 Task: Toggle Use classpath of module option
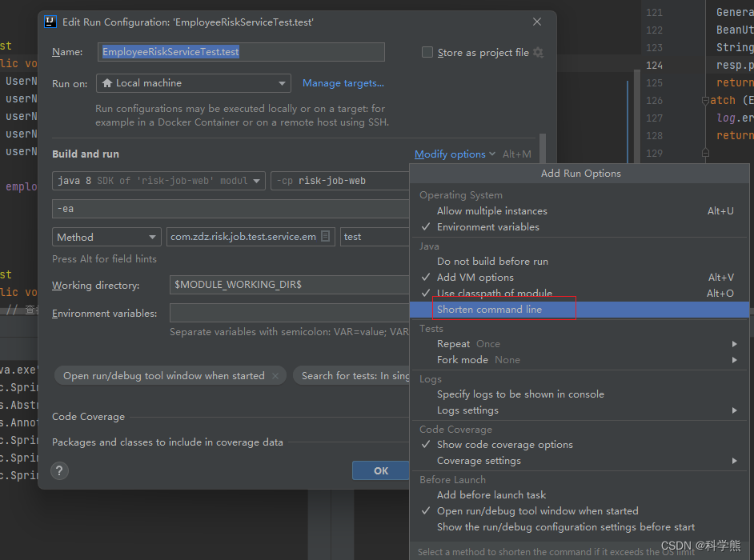click(579, 294)
